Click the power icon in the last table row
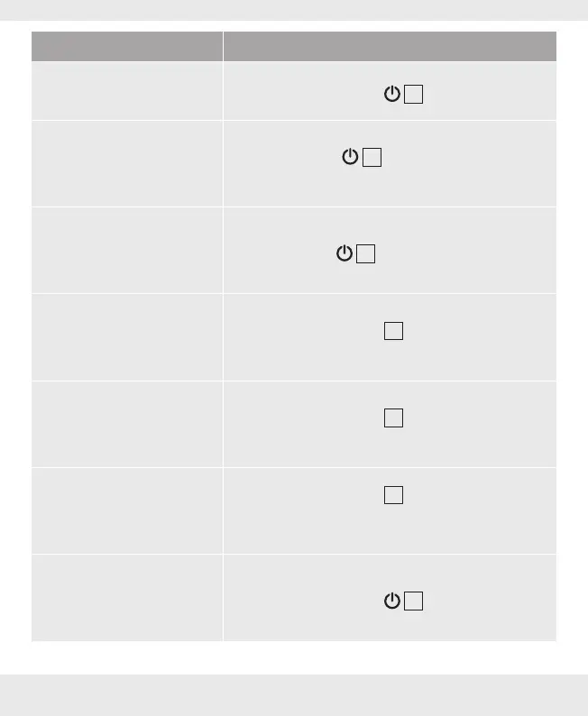 tap(391, 601)
